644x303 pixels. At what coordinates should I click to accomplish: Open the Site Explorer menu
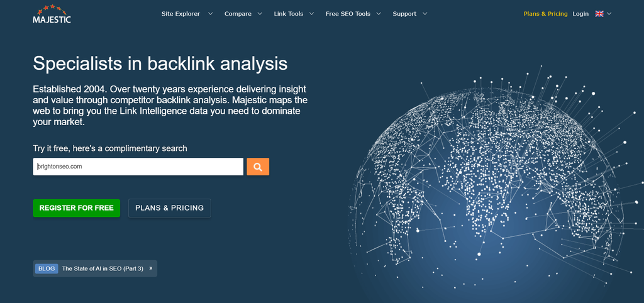point(180,14)
